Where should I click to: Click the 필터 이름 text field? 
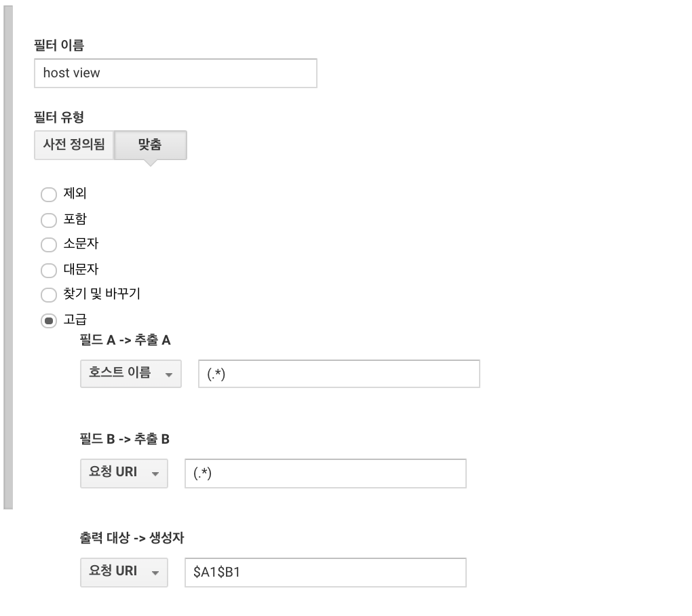coord(175,73)
